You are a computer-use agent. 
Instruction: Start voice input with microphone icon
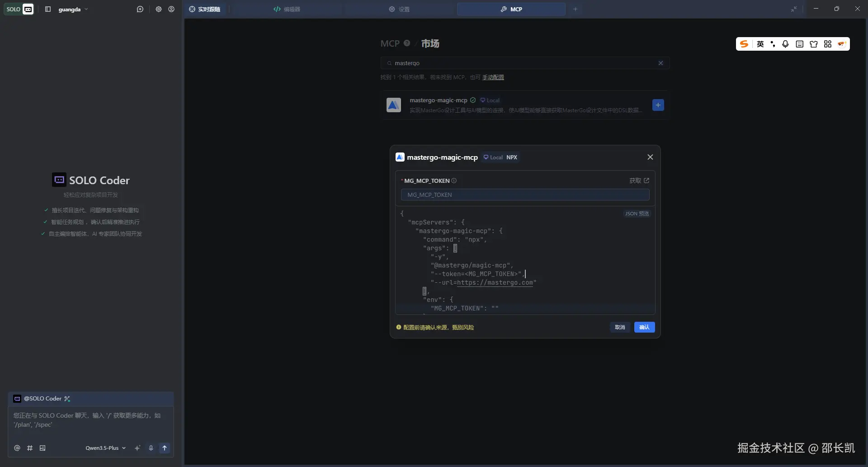click(151, 448)
